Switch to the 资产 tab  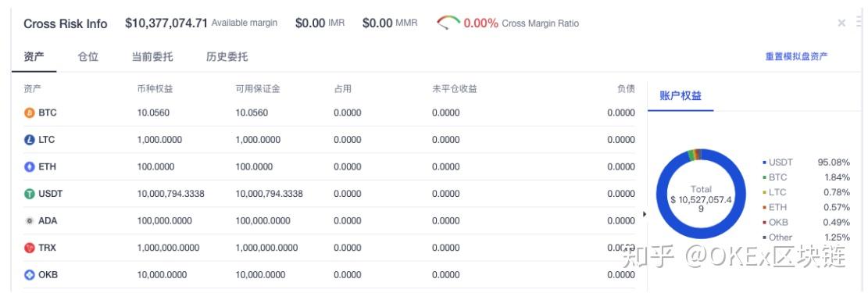click(x=34, y=56)
